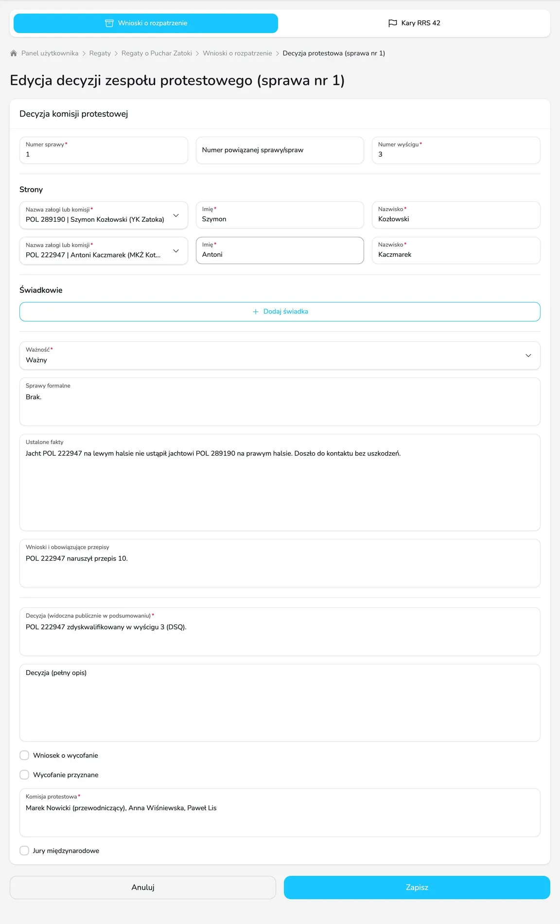Click the flag icon beside Kary RRS 42
The height and width of the screenshot is (924, 560).
393,23
